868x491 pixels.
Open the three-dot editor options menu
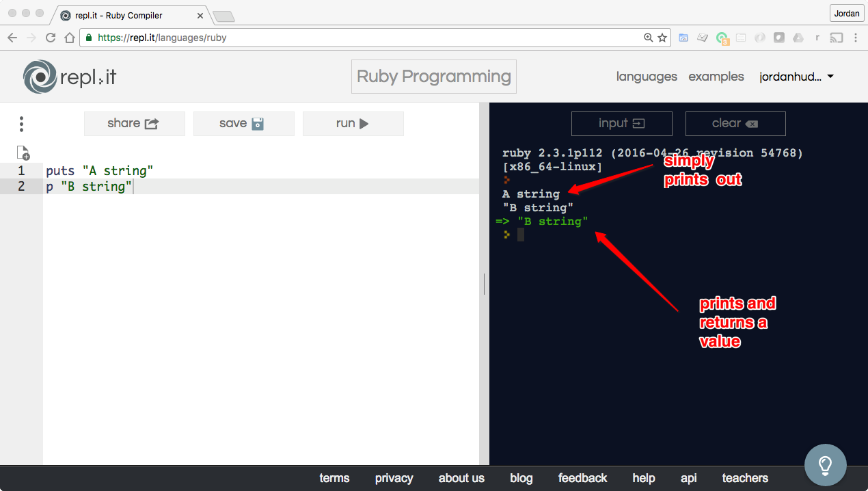(x=22, y=124)
